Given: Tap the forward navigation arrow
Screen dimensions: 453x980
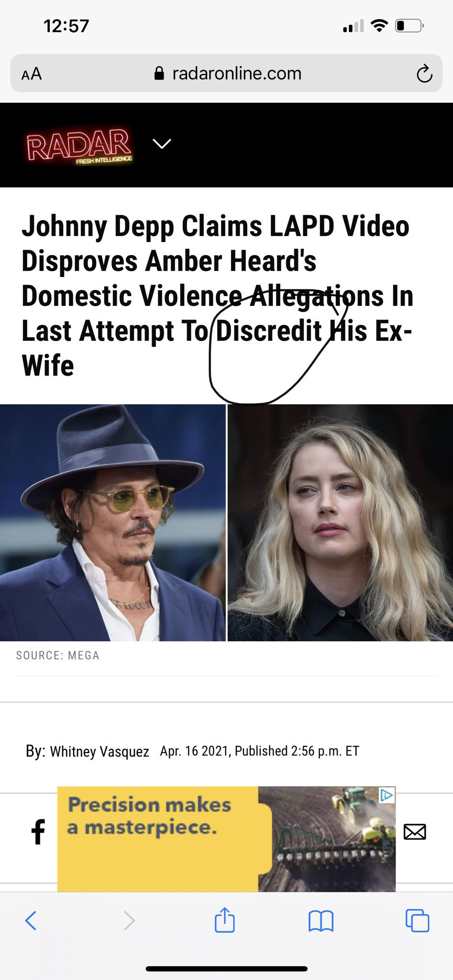Looking at the screenshot, I should (x=129, y=920).
